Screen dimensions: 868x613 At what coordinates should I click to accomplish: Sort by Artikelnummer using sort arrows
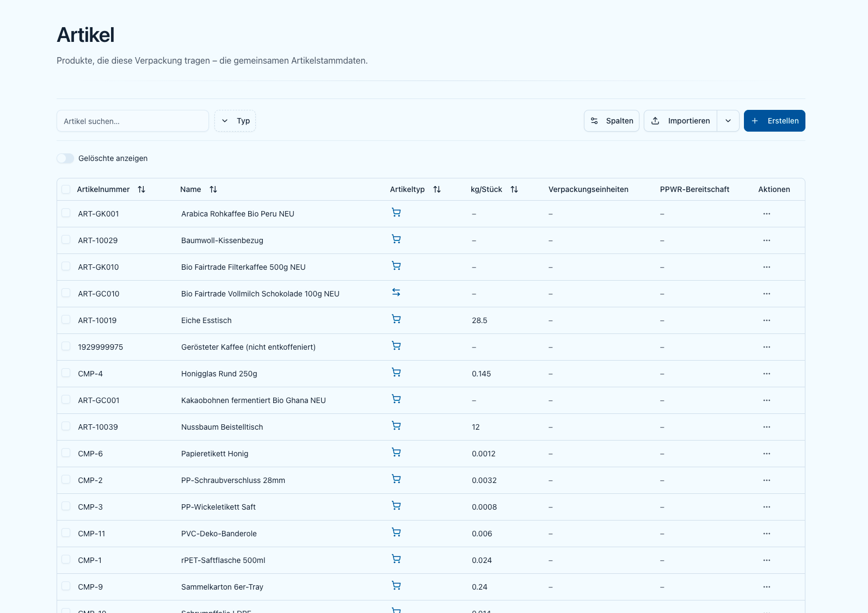click(141, 189)
